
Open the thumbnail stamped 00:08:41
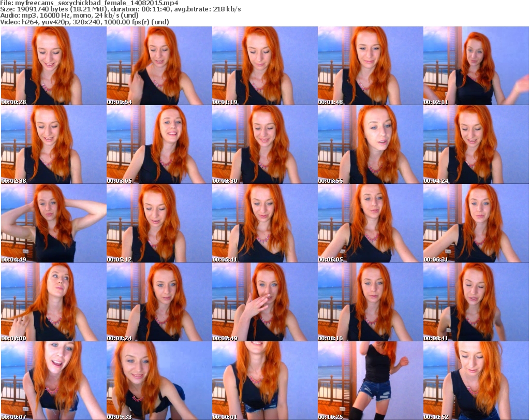coord(476,302)
